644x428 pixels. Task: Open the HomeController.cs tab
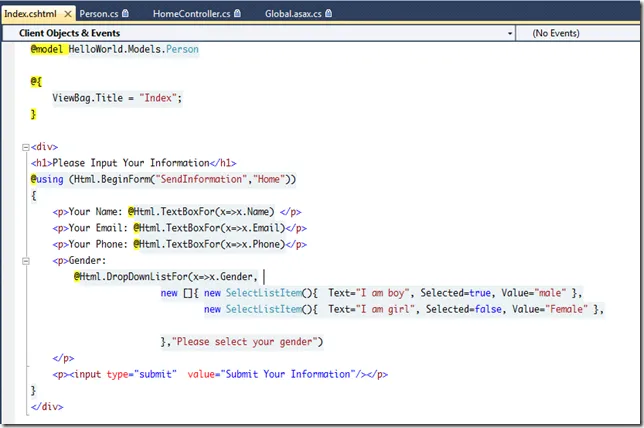[191, 14]
